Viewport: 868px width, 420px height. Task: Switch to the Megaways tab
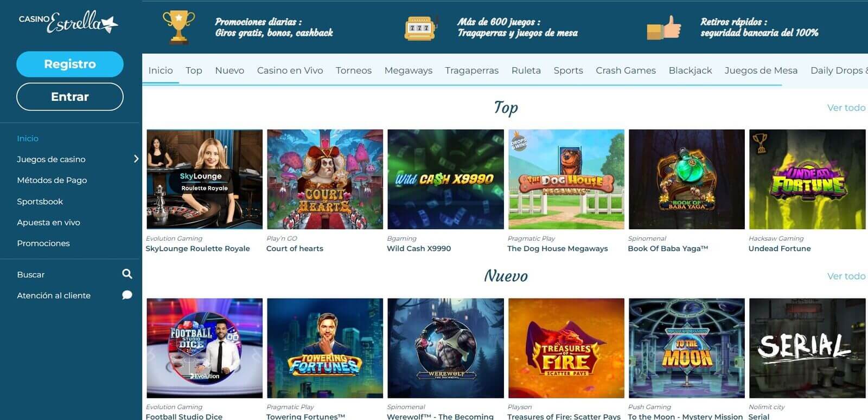409,70
